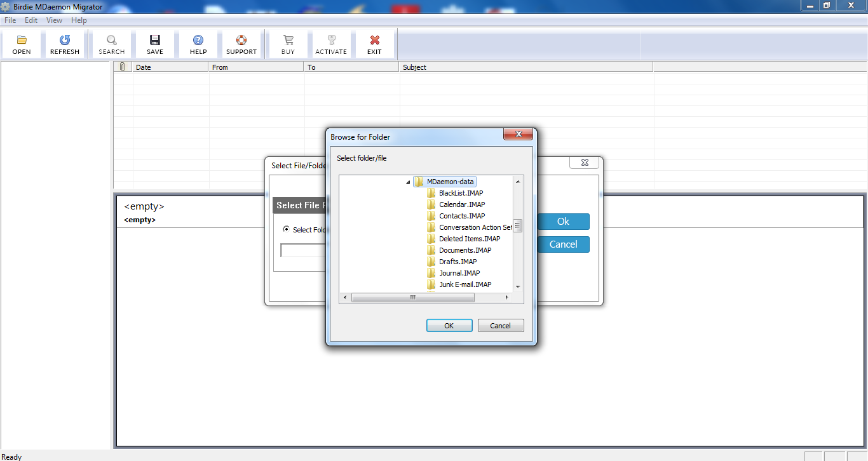Click blue Ok in Select File/Folder dialog
The image size is (868, 461).
(x=564, y=222)
